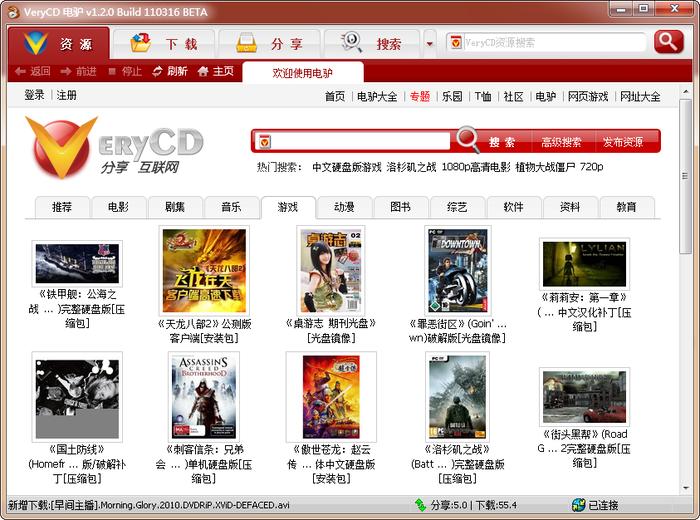The height and width of the screenshot is (520, 700).
Task: Open 网页游戏 navigation link
Action: (588, 96)
